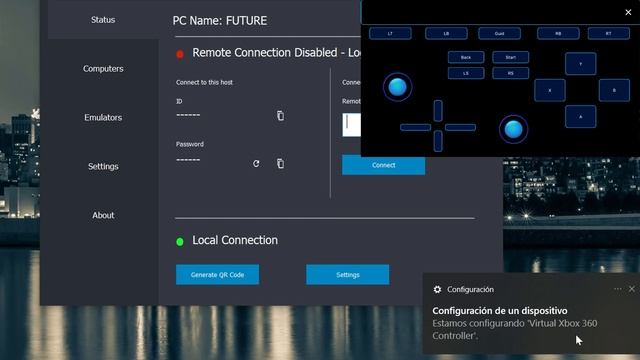The width and height of the screenshot is (640, 360).
Task: Click the red Remote Connection status indicator
Action: (x=180, y=54)
